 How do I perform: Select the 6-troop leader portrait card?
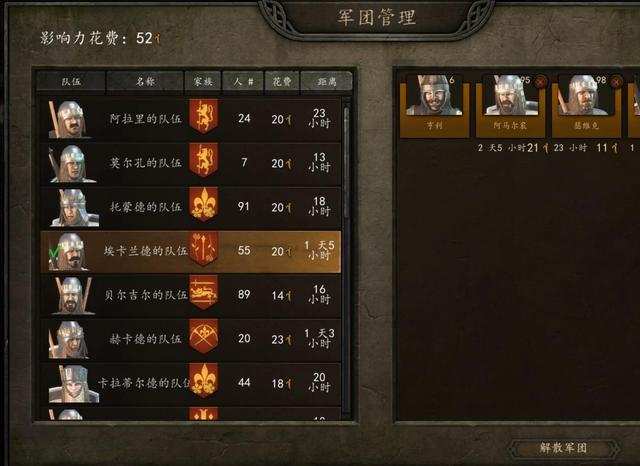point(434,105)
